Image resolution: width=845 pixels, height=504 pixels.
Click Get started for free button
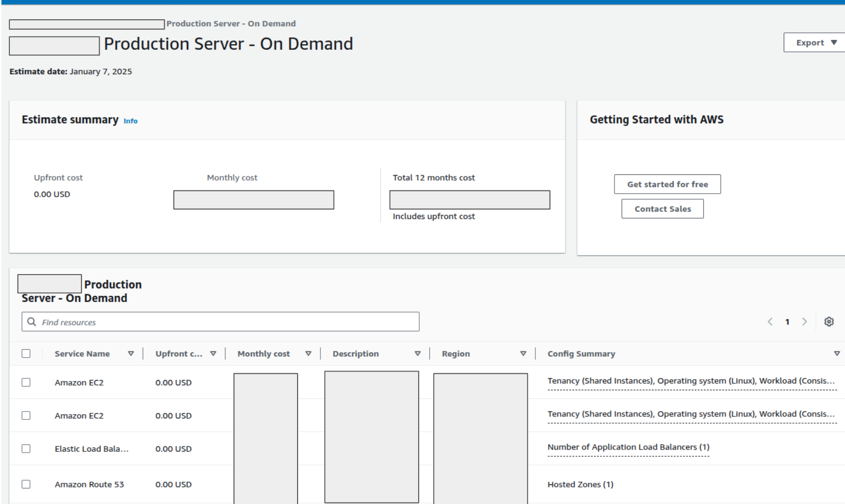(667, 184)
